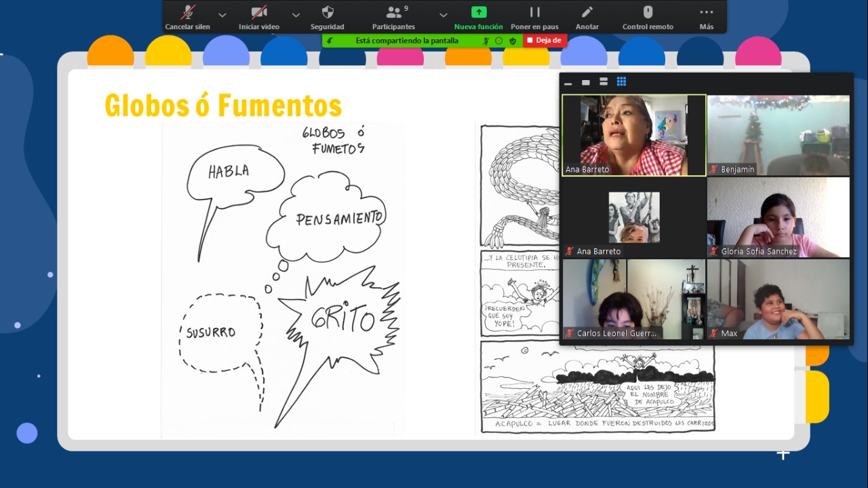Expand the arrow beside Participantes
This screenshot has width=868, height=488.
tap(443, 14)
